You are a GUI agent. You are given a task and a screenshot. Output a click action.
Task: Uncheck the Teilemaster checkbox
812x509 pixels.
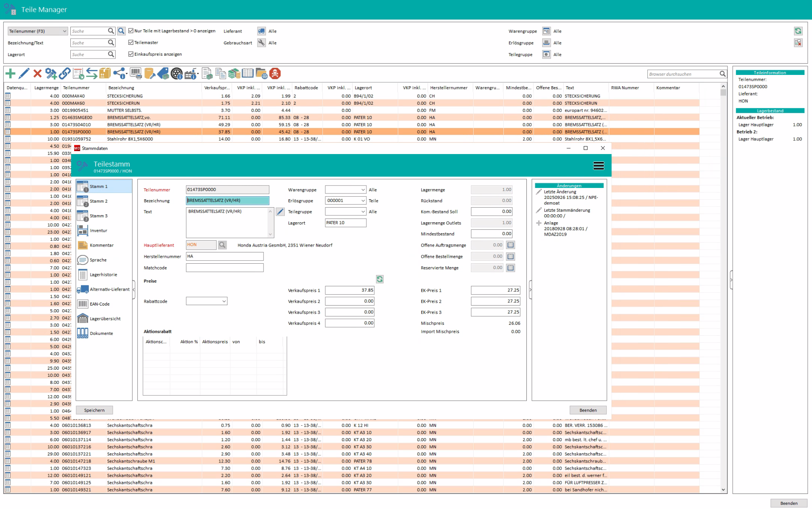(x=131, y=43)
